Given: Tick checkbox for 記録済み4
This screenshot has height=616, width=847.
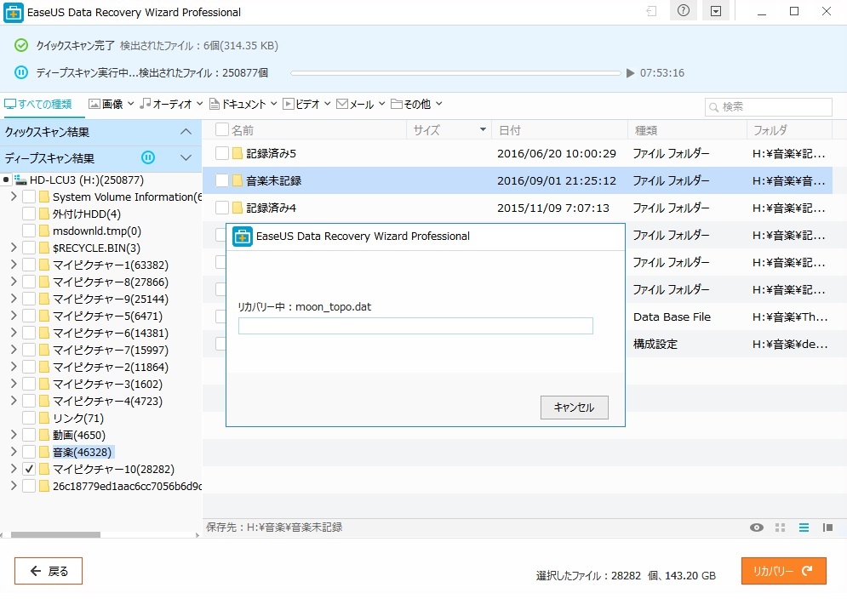Looking at the screenshot, I should (221, 208).
